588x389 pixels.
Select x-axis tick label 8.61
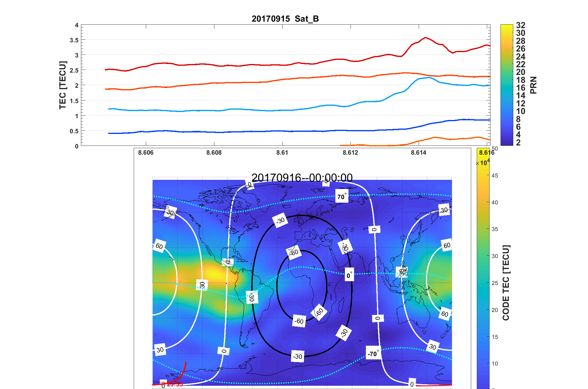point(282,153)
